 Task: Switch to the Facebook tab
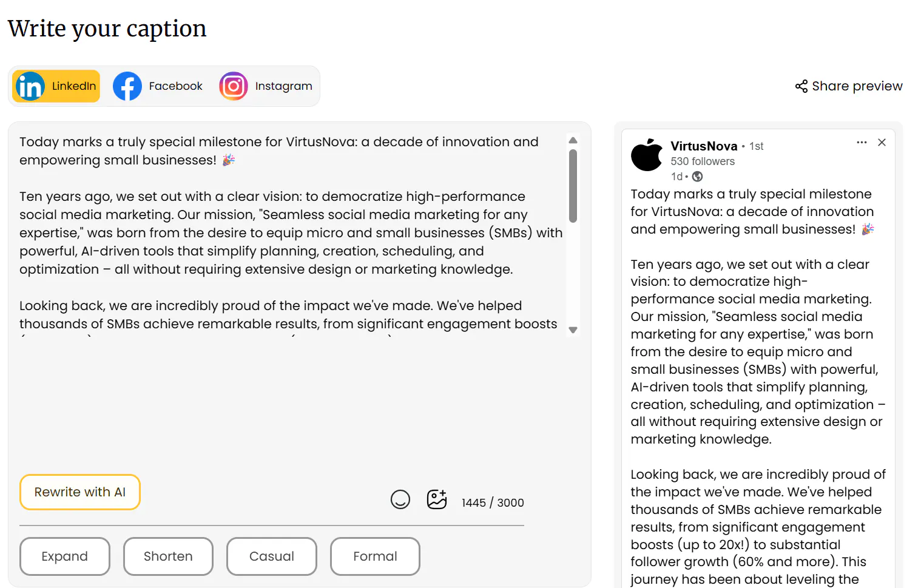[x=158, y=86]
